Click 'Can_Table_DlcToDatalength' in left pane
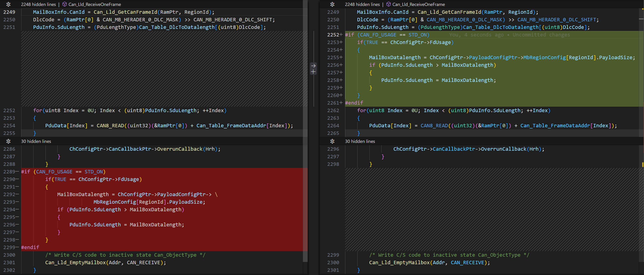Screen dimensions: 644x275 pos(177,27)
